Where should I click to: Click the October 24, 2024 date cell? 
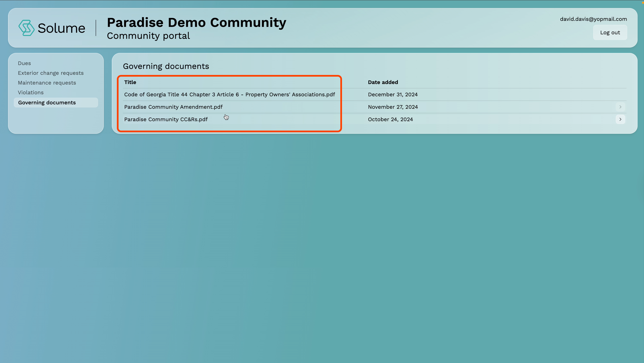pyautogui.click(x=390, y=119)
